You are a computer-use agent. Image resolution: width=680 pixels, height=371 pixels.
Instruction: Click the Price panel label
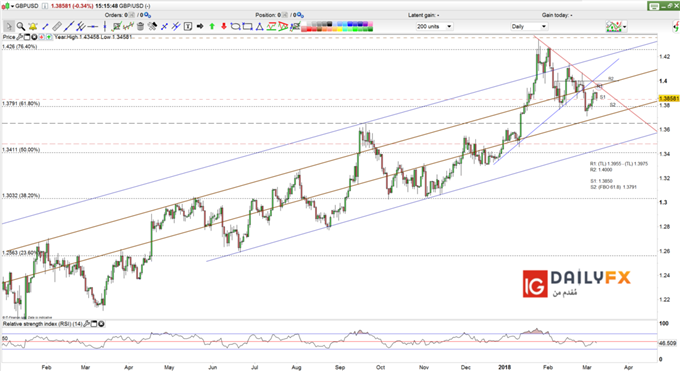[9, 37]
